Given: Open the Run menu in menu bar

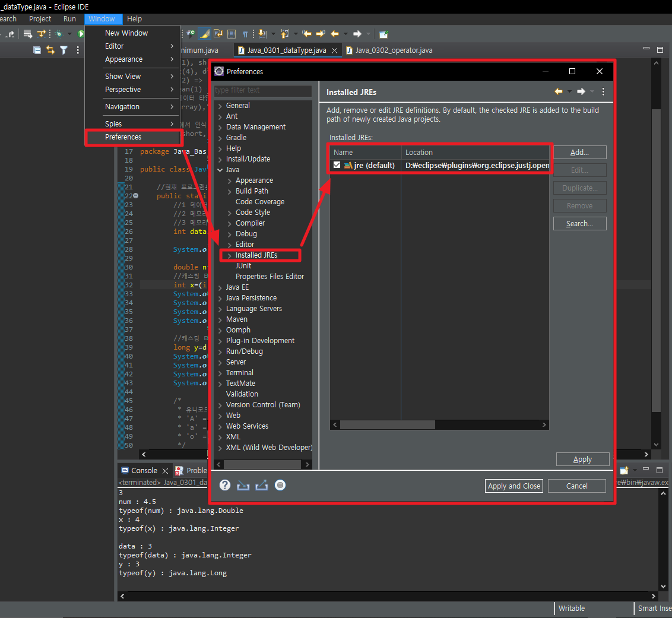Looking at the screenshot, I should [69, 19].
